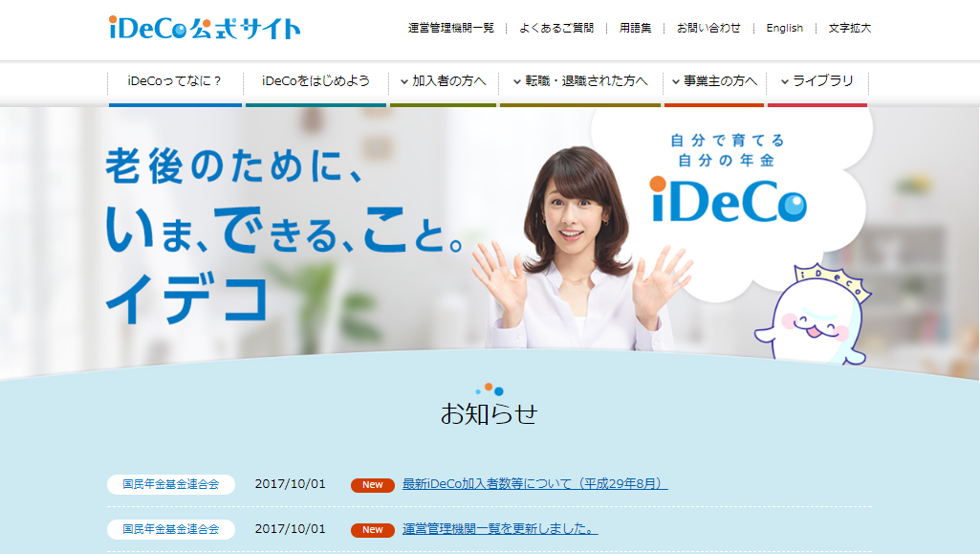Open the お問い合わせ contact link

[x=708, y=28]
